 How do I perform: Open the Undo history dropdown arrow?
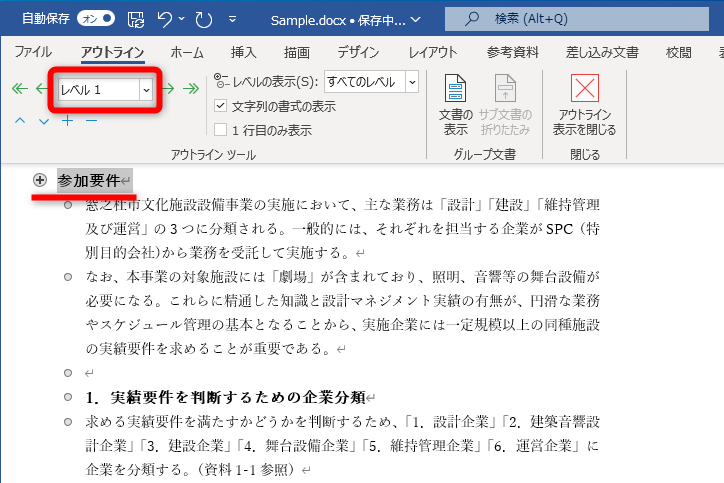coord(181,19)
